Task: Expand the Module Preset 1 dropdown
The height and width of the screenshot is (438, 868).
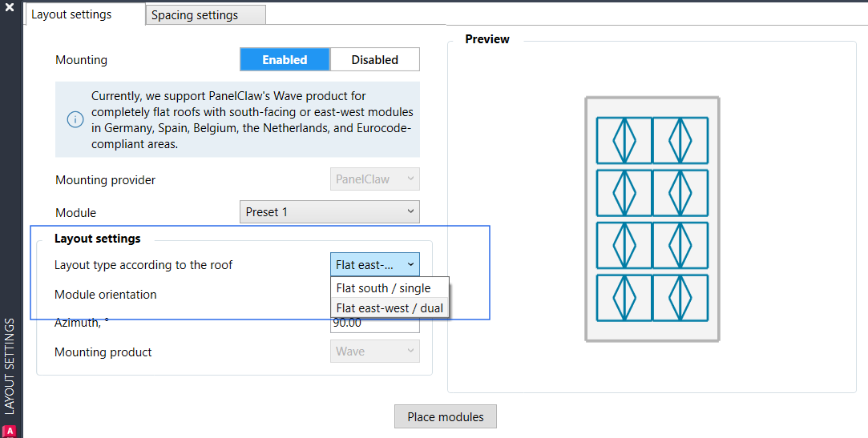Action: click(x=329, y=212)
